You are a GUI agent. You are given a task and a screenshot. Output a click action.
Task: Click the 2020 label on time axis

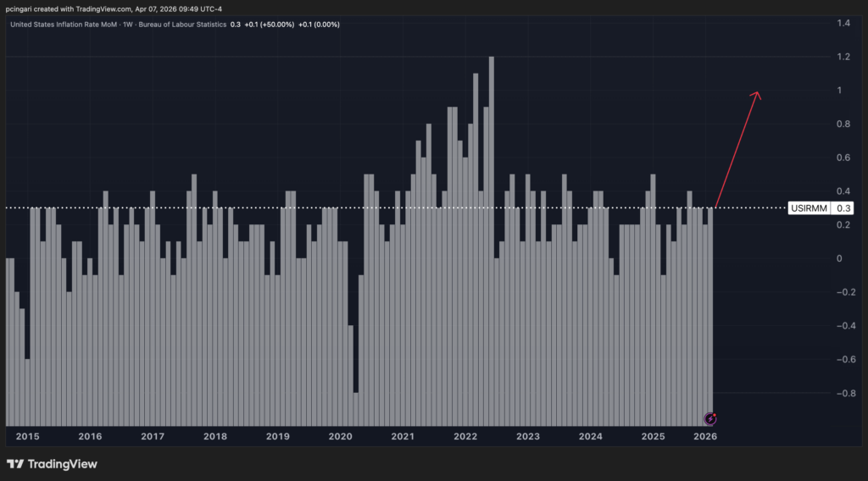340,436
